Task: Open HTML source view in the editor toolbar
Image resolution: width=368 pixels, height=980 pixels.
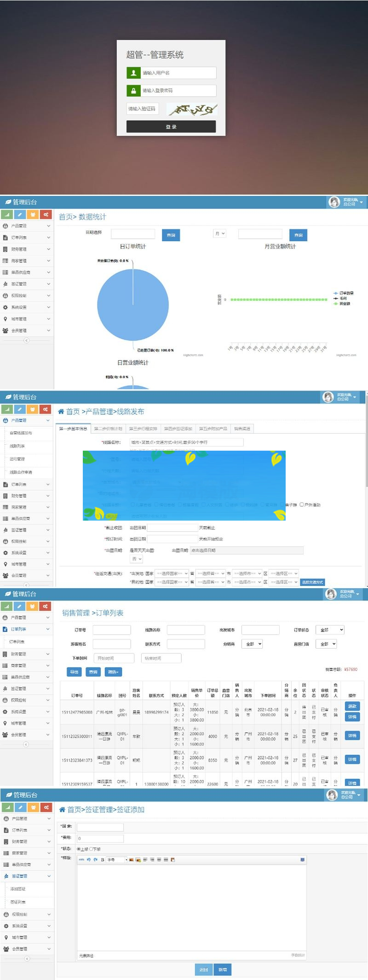Action: (81, 859)
